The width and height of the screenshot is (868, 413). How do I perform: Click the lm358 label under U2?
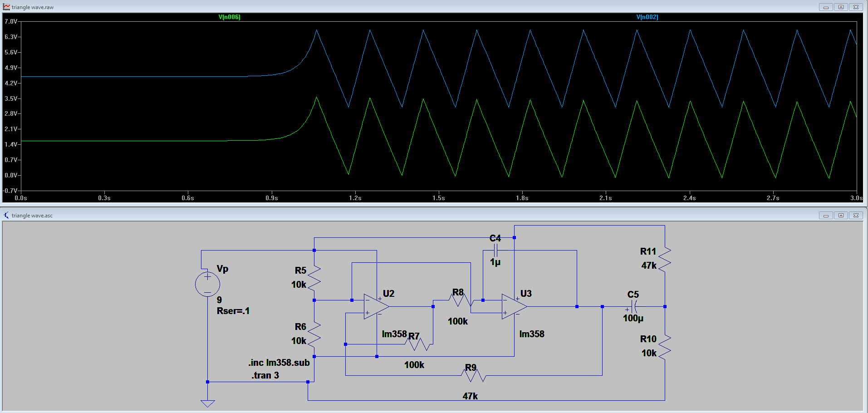click(x=394, y=334)
